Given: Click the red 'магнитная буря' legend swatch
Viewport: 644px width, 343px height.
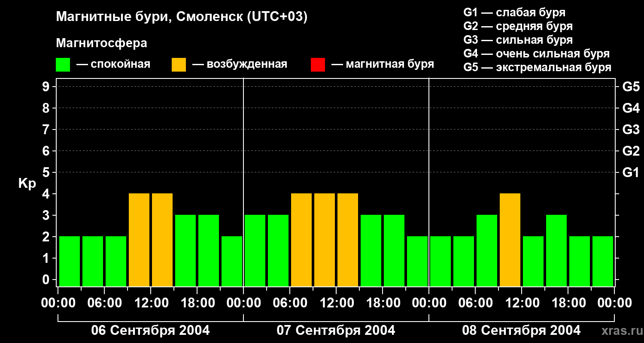Looking at the screenshot, I should 318,65.
